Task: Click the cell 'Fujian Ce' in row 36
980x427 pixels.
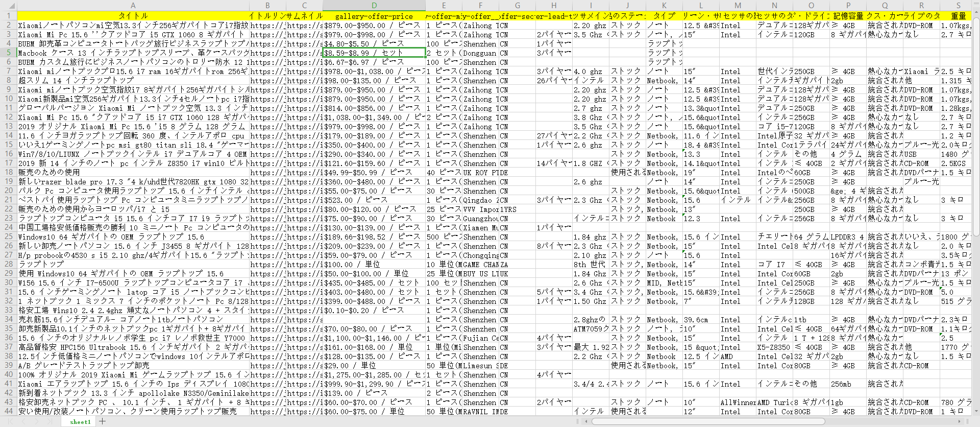Action: pos(480,338)
